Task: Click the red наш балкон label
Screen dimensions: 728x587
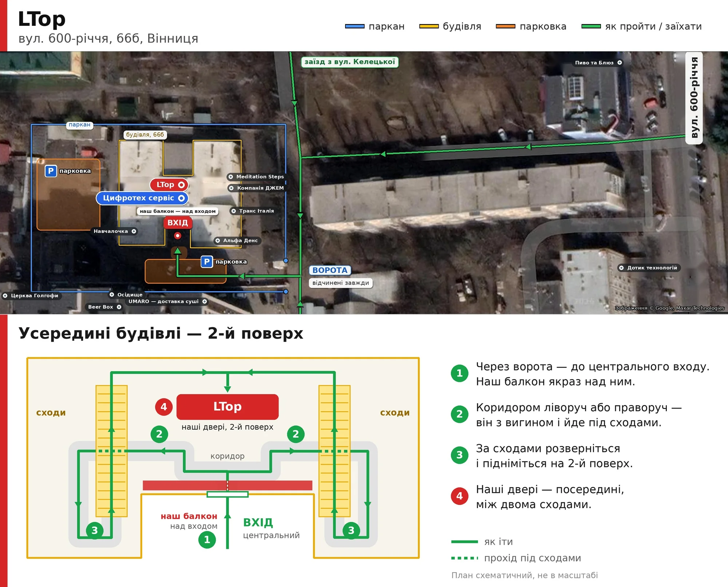Action: 189,516
